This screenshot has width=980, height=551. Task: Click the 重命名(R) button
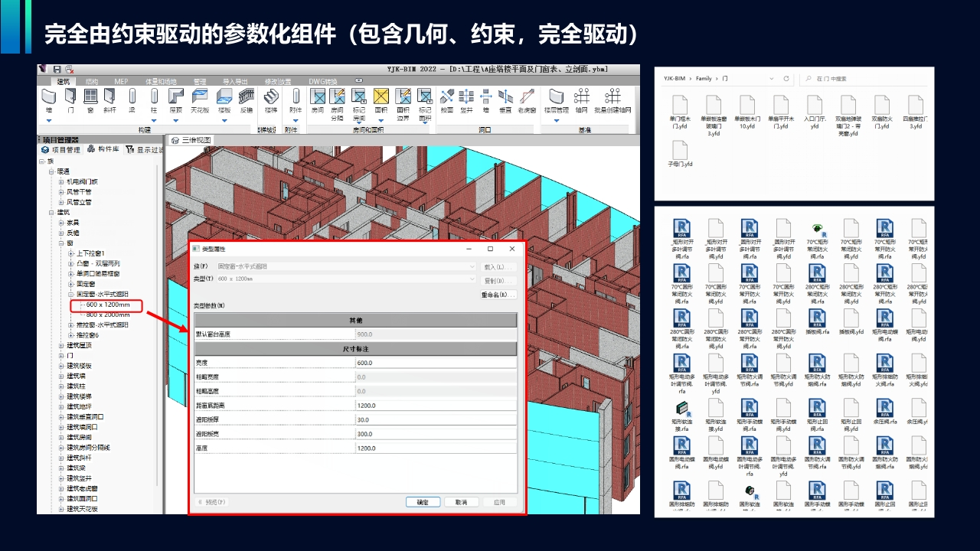(498, 295)
